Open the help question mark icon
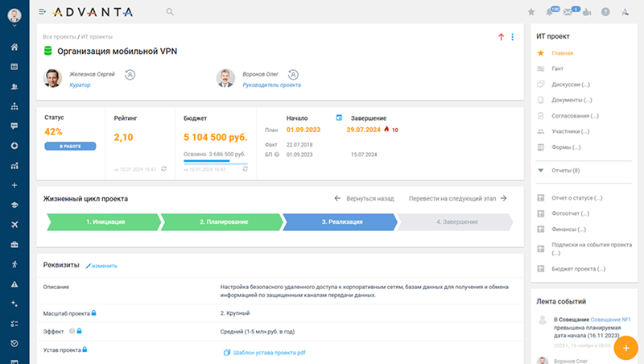This screenshot has height=364, width=644. click(x=605, y=12)
